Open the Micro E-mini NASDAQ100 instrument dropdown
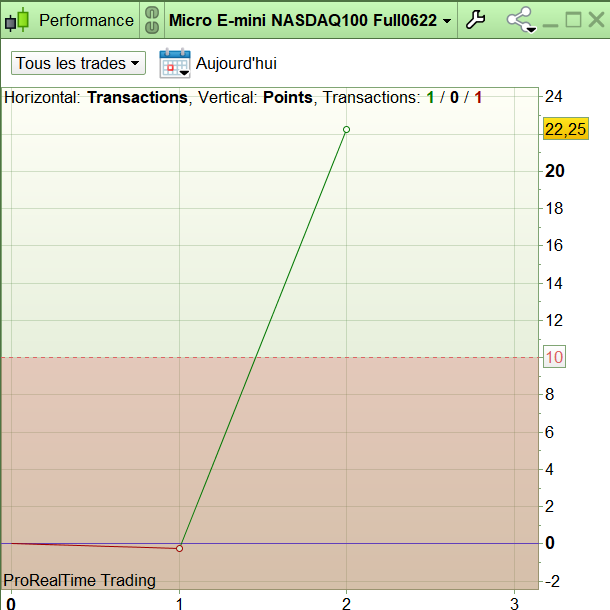This screenshot has width=610, height=610. pos(310,20)
